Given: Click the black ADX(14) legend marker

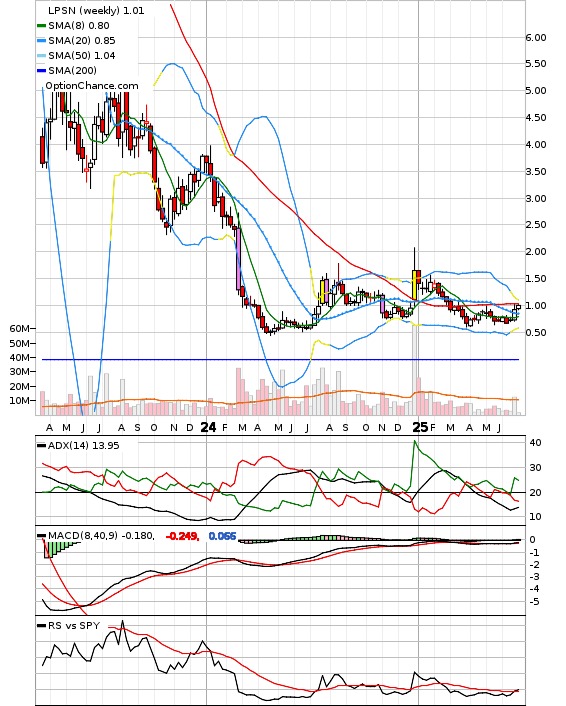Looking at the screenshot, I should tap(41, 445).
